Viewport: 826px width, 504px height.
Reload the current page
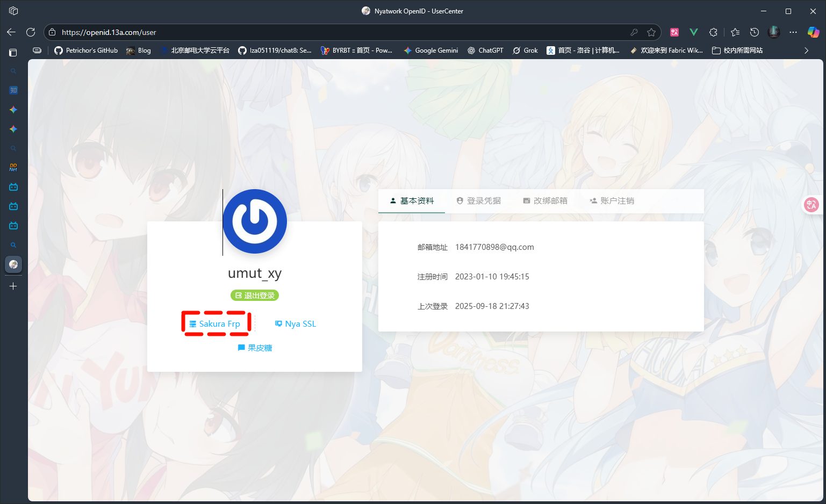click(x=31, y=32)
